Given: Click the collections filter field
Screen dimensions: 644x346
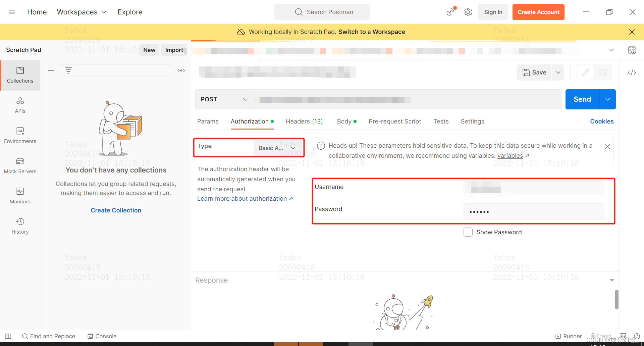Looking at the screenshot, I should click(116, 70).
